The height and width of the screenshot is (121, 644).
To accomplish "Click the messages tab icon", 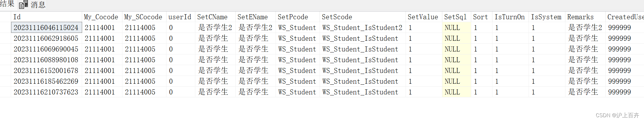I will pos(23,5).
